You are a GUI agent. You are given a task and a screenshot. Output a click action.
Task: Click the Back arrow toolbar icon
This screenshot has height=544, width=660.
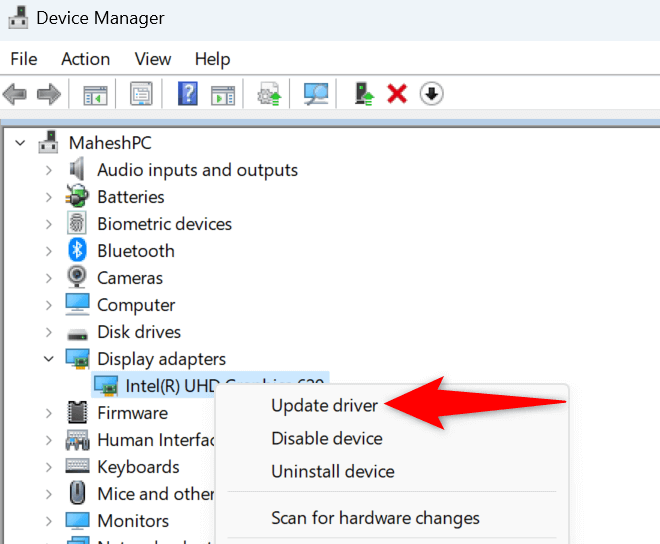tap(15, 93)
